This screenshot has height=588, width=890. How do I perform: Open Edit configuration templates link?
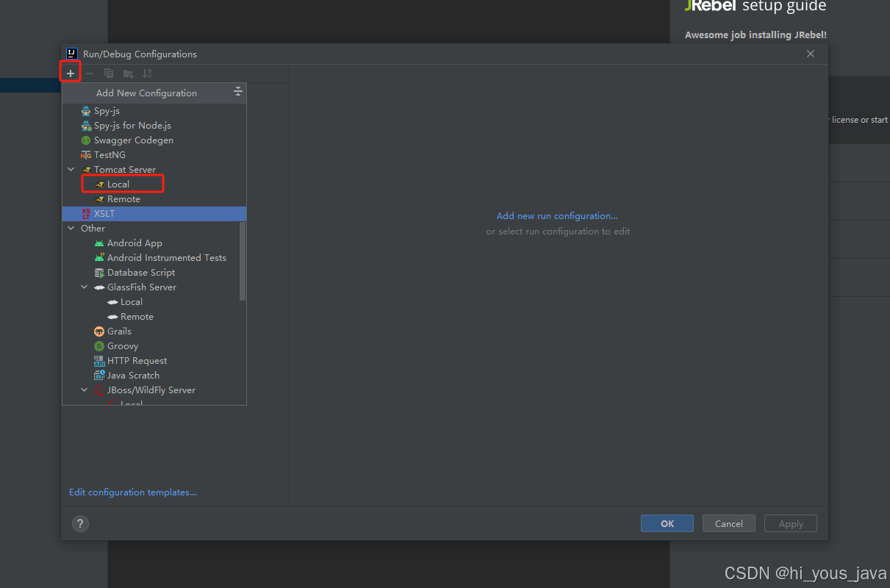click(x=133, y=492)
